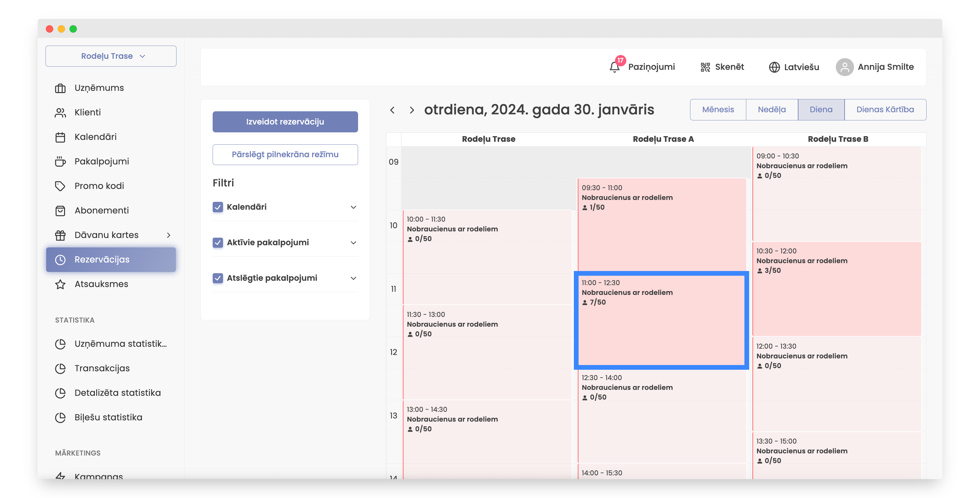The image size is (980, 498).
Task: Open the Rodeļu Trase company dropdown
Action: point(111,56)
